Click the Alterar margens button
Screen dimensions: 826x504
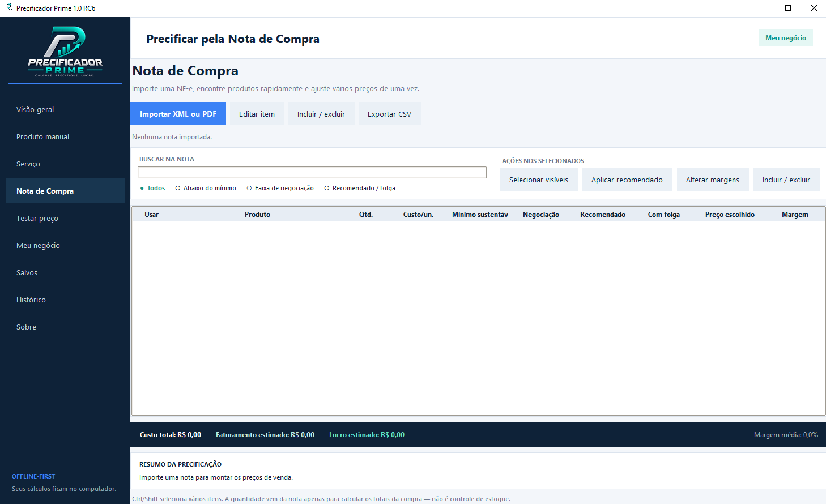[713, 180]
